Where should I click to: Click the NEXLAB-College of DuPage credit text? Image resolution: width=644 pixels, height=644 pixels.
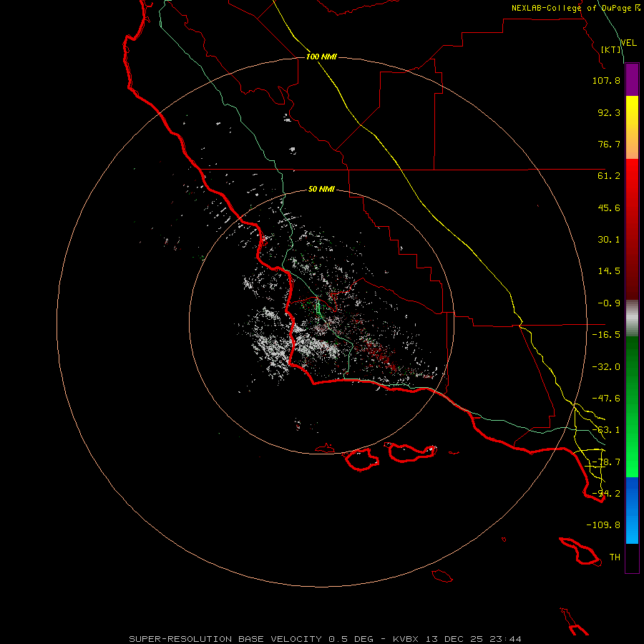pos(576,8)
